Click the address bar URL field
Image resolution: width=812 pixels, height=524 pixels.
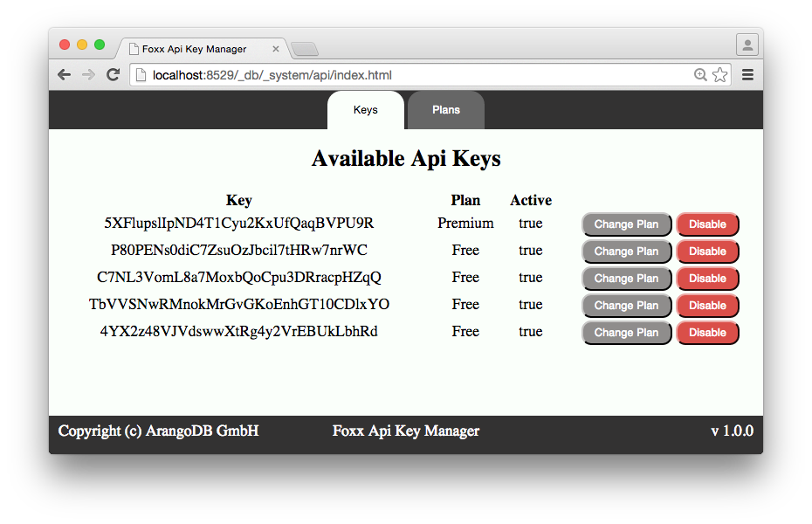click(x=393, y=75)
